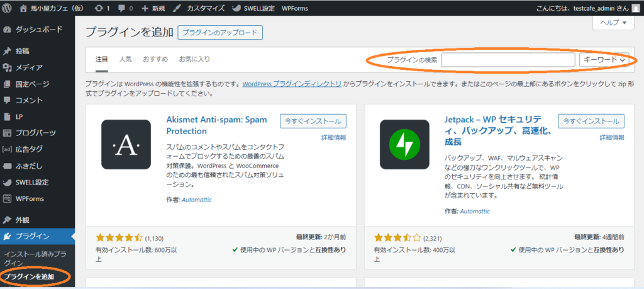Click the プラグインを追加 page heading
The width and height of the screenshot is (644, 289).
coord(130,33)
